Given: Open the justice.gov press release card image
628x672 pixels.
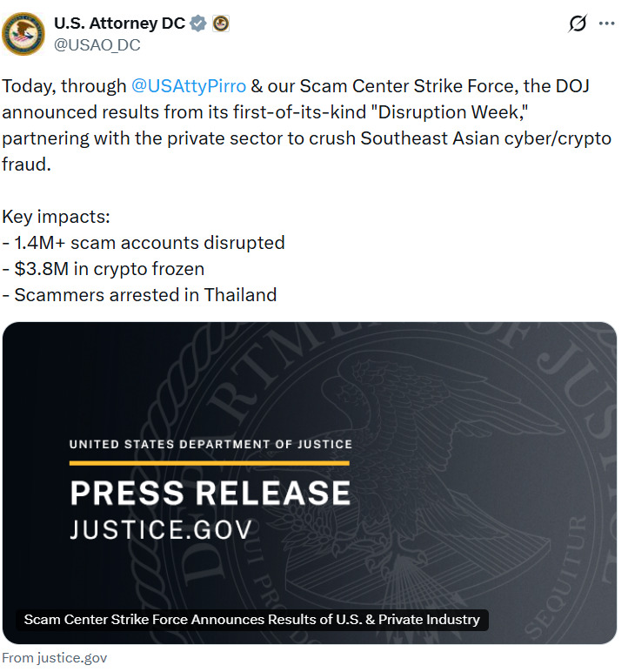Looking at the screenshot, I should (x=310, y=482).
